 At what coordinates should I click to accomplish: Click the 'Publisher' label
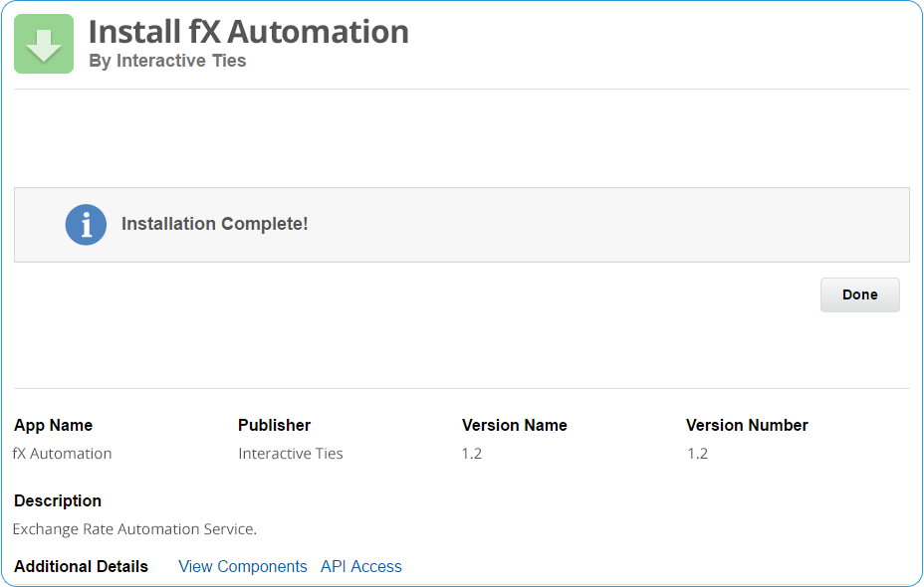[274, 425]
